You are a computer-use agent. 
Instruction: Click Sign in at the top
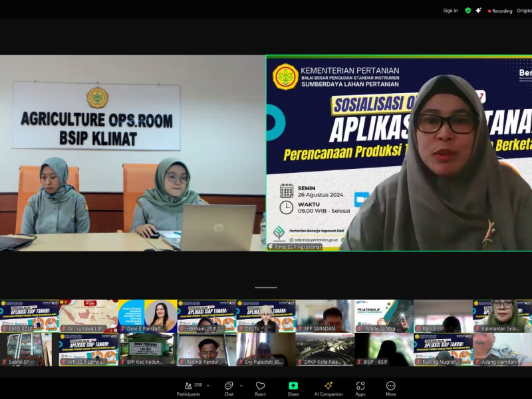450,11
